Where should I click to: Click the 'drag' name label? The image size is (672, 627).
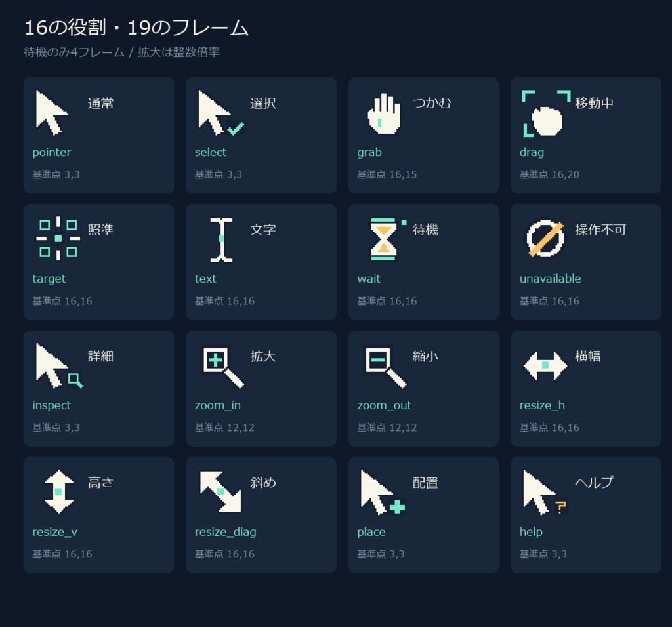532,153
